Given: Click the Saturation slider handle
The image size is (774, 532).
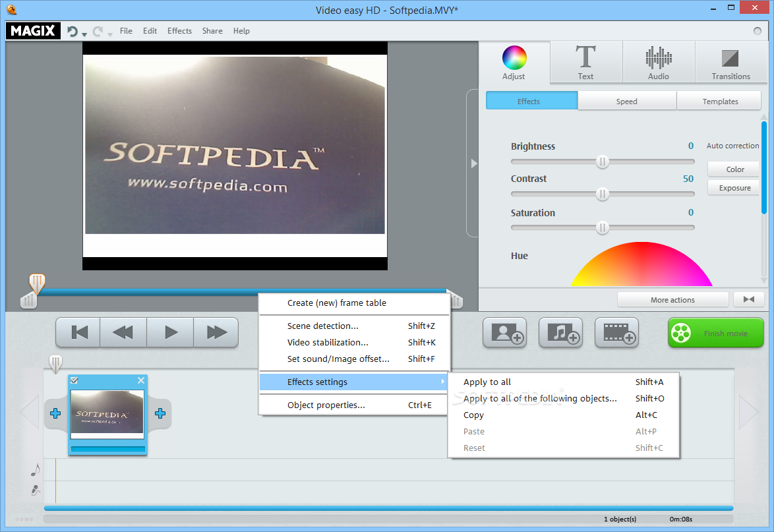Looking at the screenshot, I should tap(602, 227).
